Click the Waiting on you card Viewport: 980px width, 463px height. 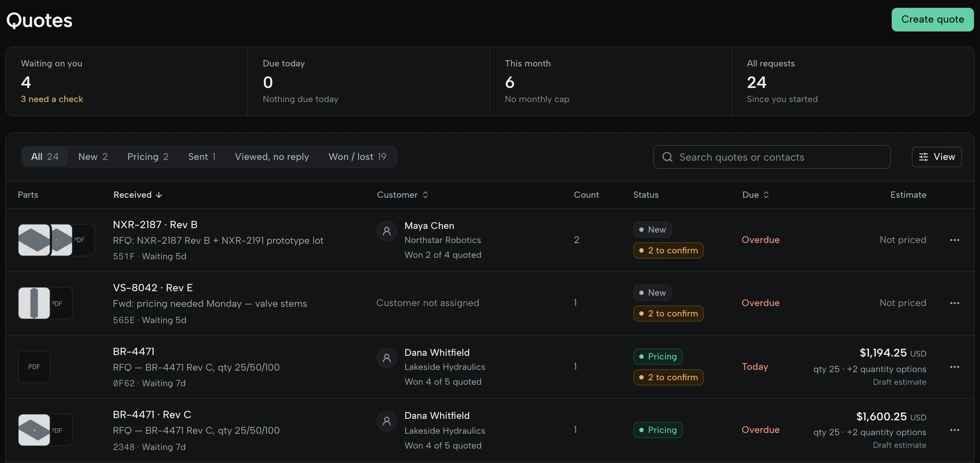coord(127,81)
